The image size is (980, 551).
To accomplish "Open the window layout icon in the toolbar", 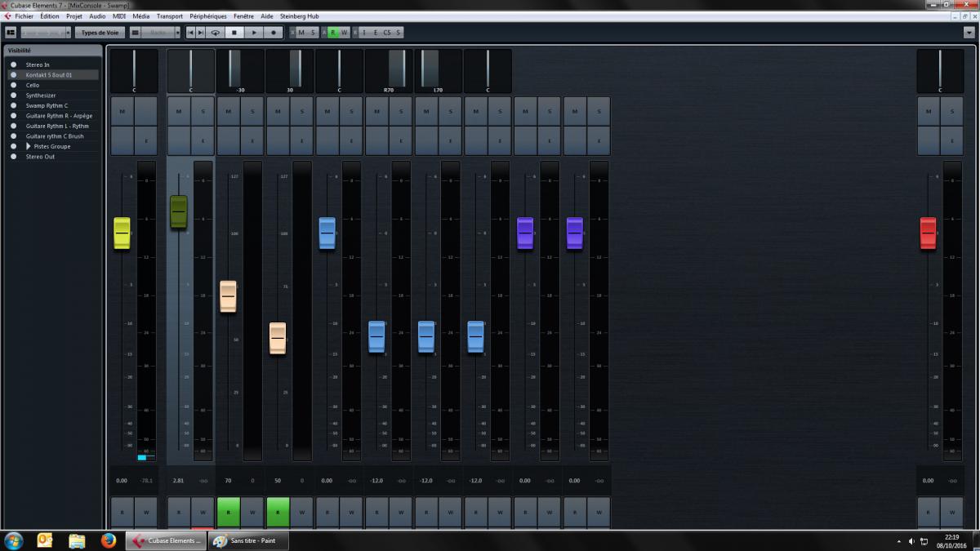I will pos(11,33).
